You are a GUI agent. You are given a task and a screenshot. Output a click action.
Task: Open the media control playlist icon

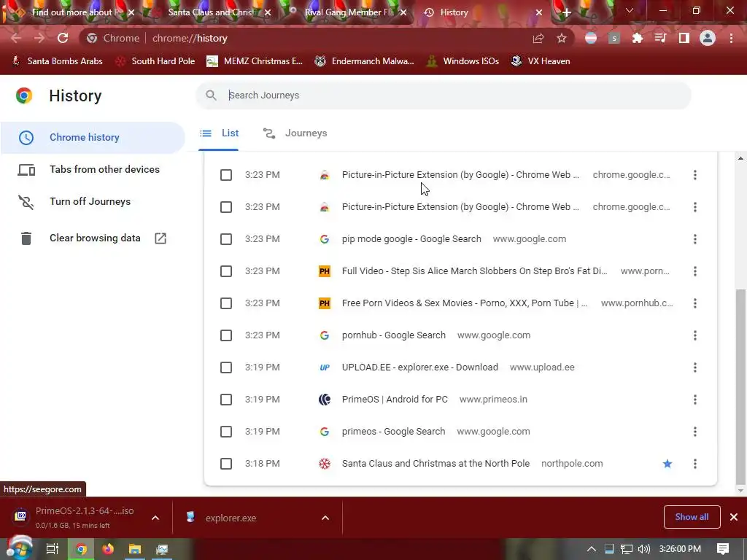coord(660,38)
